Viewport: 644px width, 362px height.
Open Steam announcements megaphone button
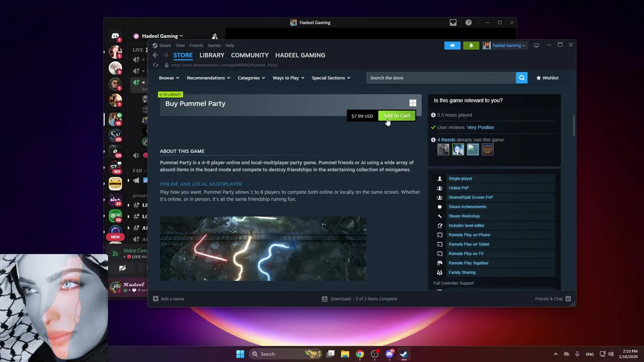pos(452,45)
